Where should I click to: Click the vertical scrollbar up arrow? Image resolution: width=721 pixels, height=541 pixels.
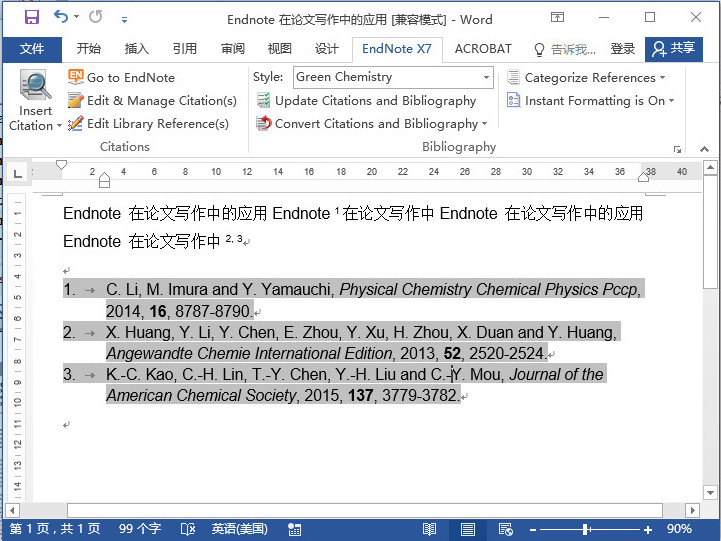[x=710, y=167]
